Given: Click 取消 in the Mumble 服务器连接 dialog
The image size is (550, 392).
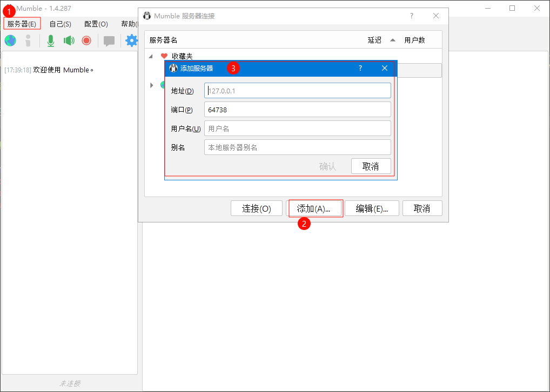Looking at the screenshot, I should coord(422,208).
